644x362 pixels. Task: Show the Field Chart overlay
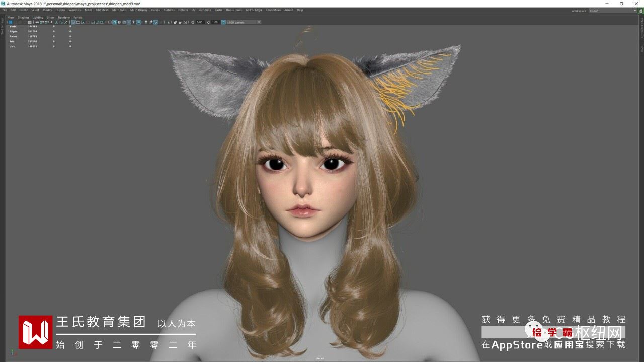click(93, 22)
